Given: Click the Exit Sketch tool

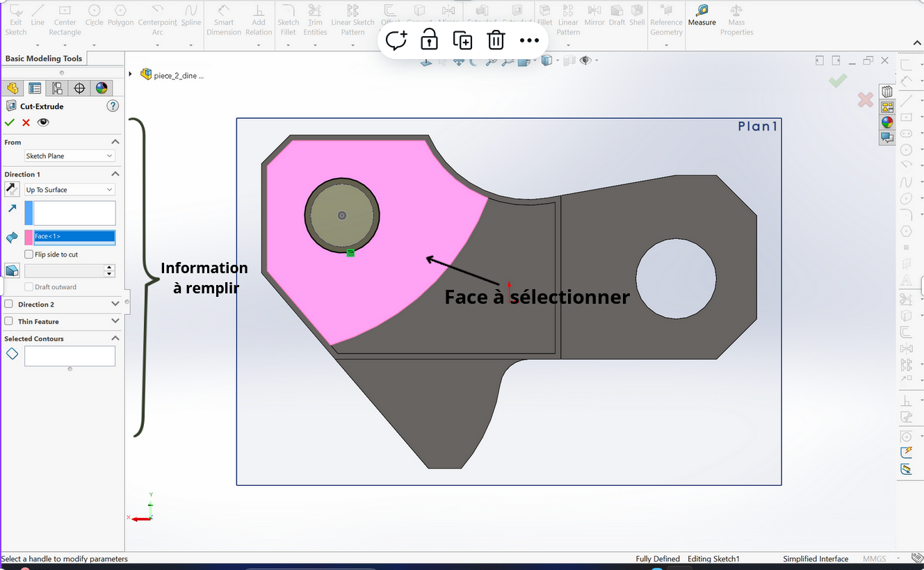Looking at the screenshot, I should click(x=15, y=19).
